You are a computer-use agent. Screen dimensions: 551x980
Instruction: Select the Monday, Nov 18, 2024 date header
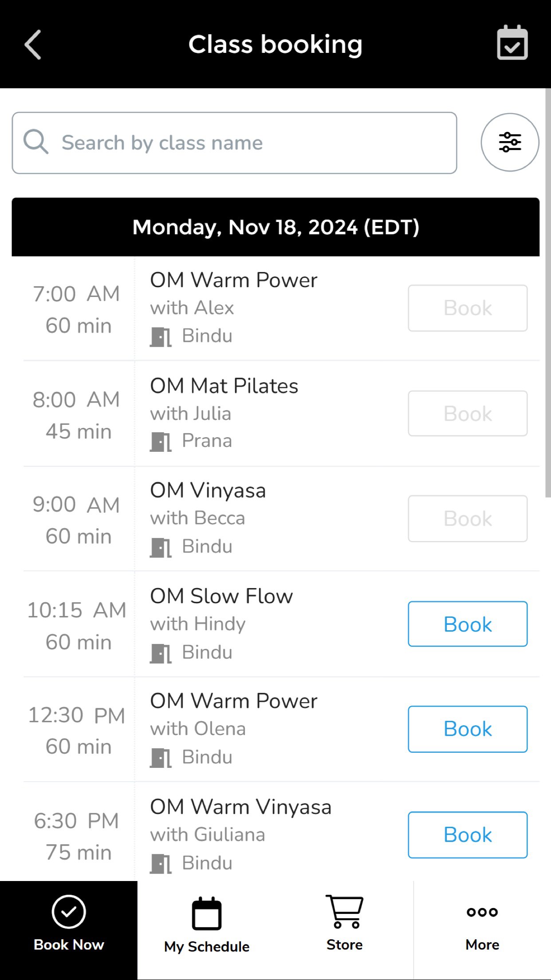(x=275, y=227)
